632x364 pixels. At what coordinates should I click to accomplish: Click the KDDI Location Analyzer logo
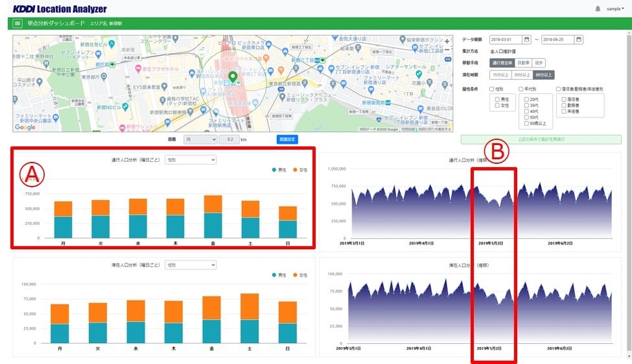coord(59,9)
